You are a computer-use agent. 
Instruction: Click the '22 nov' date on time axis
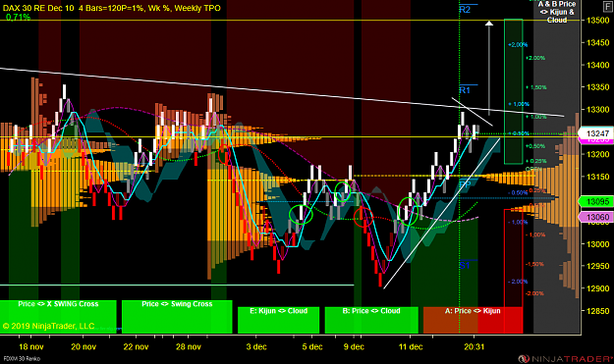tap(136, 346)
